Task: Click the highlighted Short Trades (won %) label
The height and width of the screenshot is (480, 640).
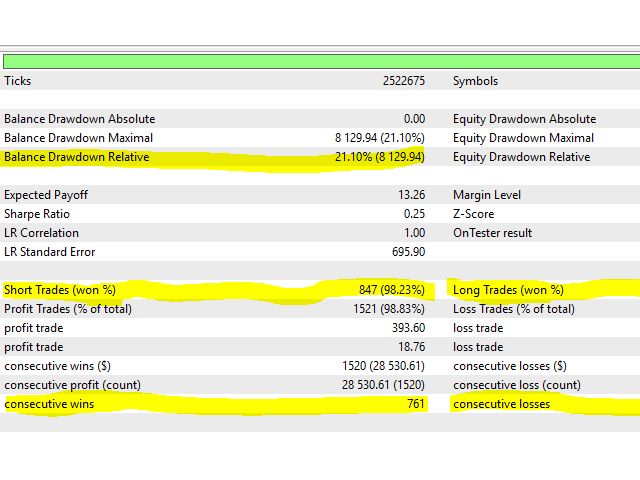Action: 60,290
